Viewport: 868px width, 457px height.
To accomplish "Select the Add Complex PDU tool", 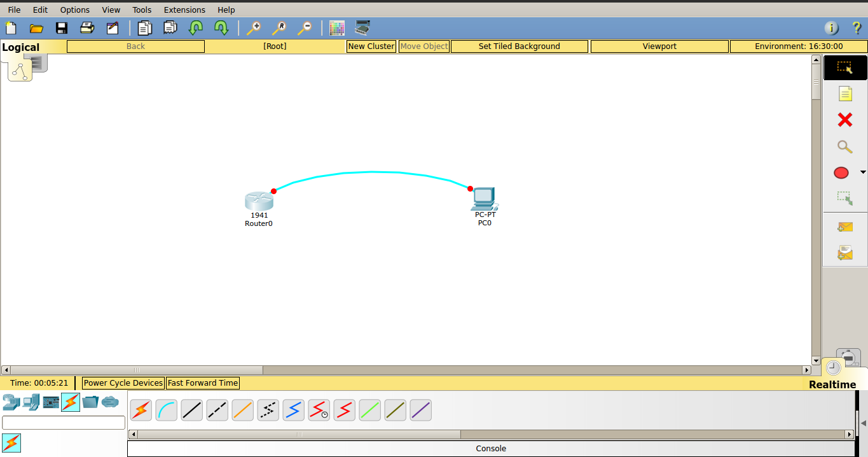I will 845,252.
